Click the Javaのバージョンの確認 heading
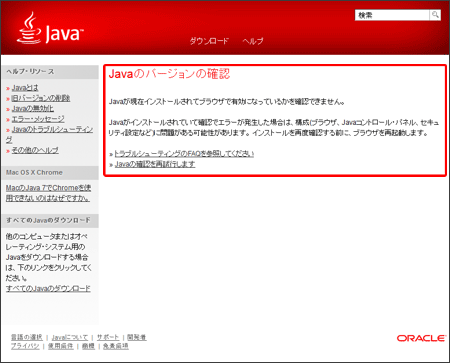This screenshot has width=450, height=363. [x=169, y=74]
